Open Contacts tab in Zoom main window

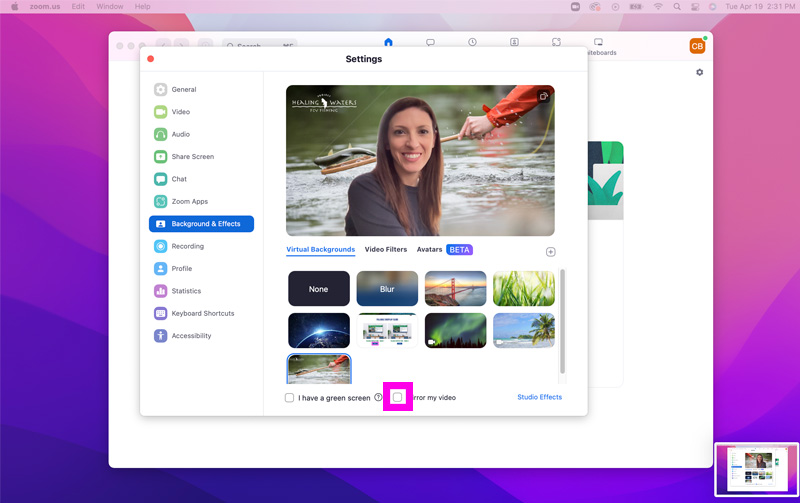click(514, 42)
